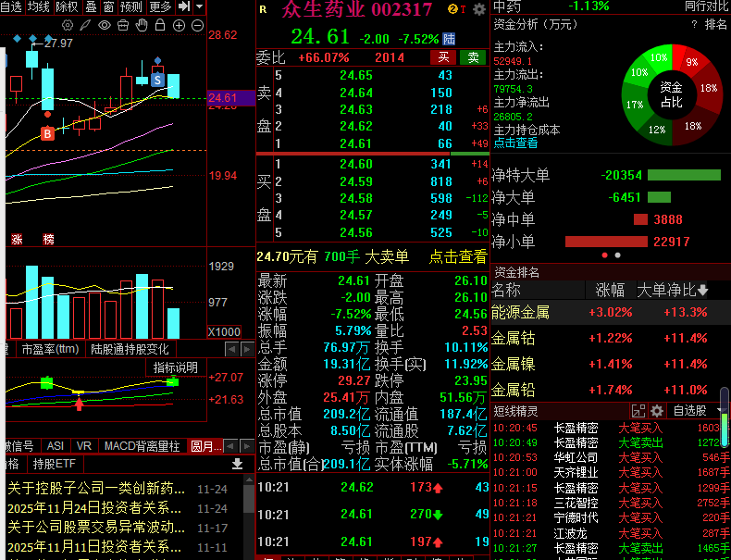
Task: Click the blue S sell signal marker
Action: (158, 80)
